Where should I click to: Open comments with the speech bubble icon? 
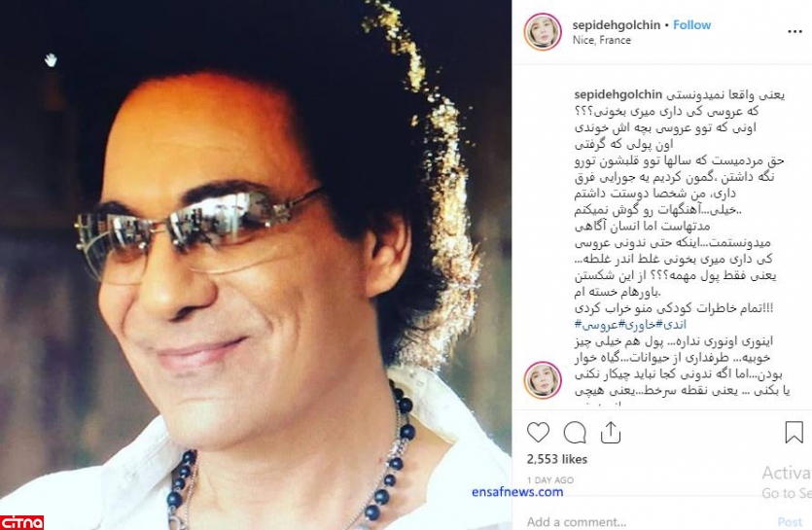click(x=575, y=433)
